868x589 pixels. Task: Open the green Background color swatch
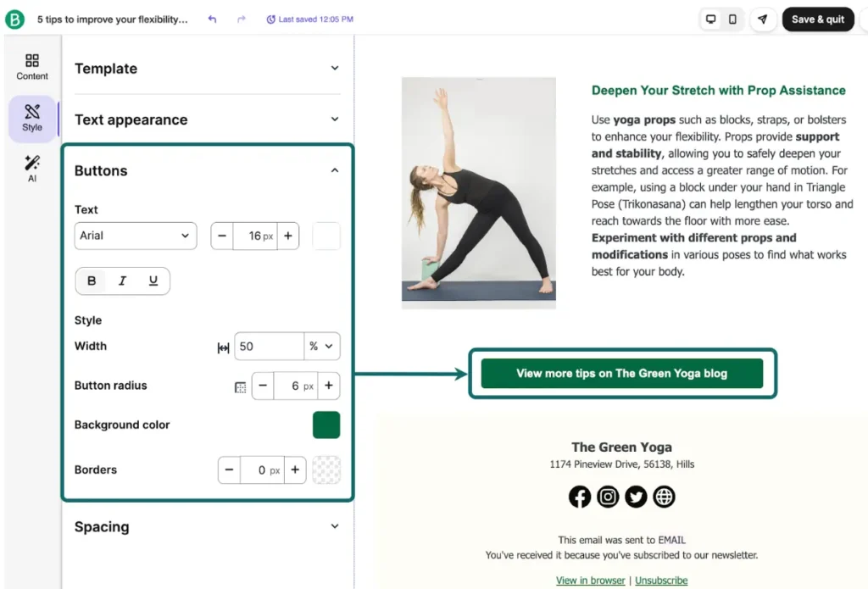(x=326, y=425)
